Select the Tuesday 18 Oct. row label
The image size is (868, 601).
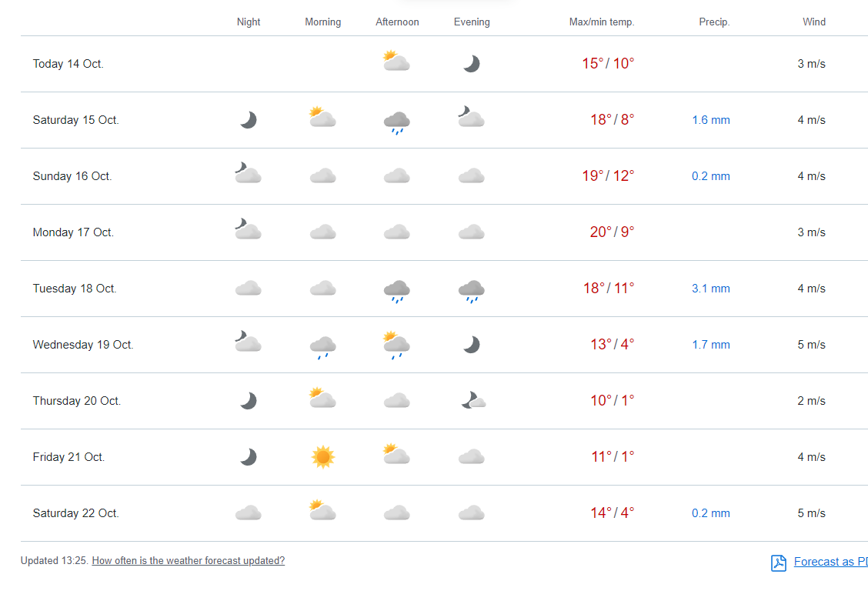tap(75, 289)
